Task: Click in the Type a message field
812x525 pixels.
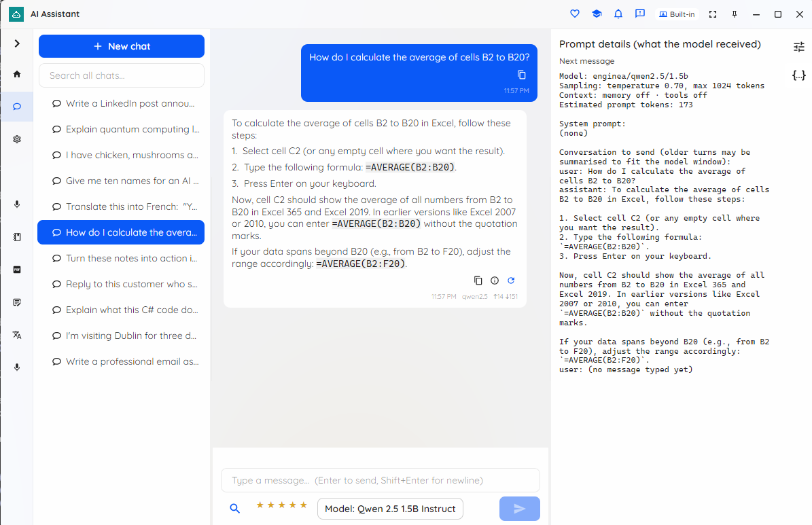Action: (x=381, y=480)
